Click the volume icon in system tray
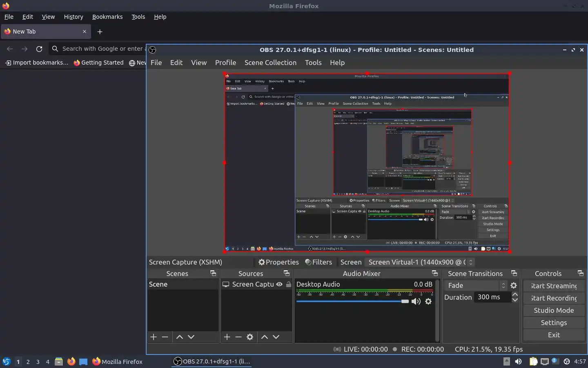 tap(518, 361)
